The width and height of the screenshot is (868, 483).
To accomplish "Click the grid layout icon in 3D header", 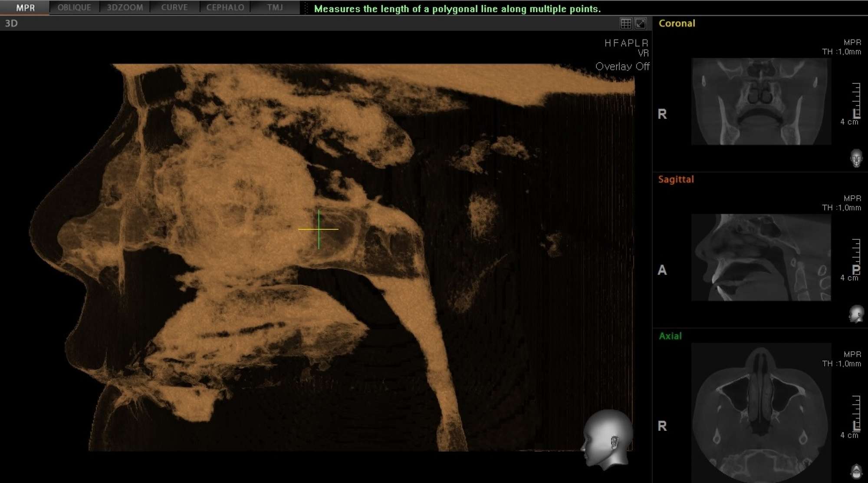I will pos(626,23).
